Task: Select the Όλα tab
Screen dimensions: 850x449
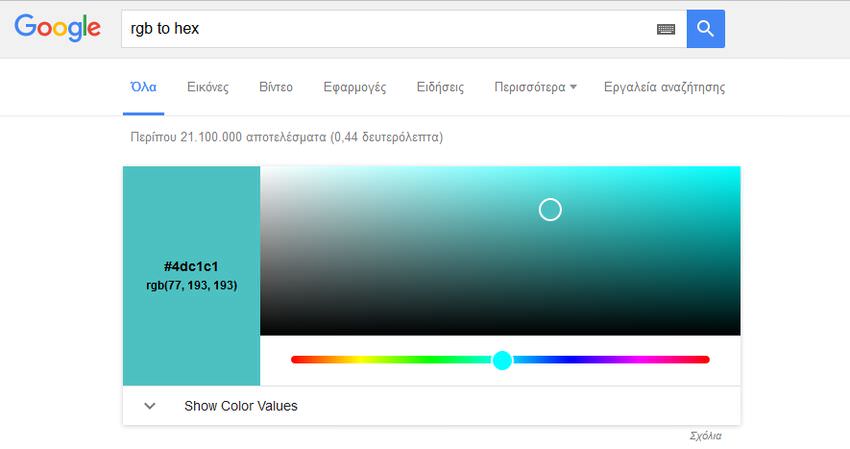Action: pyautogui.click(x=143, y=87)
